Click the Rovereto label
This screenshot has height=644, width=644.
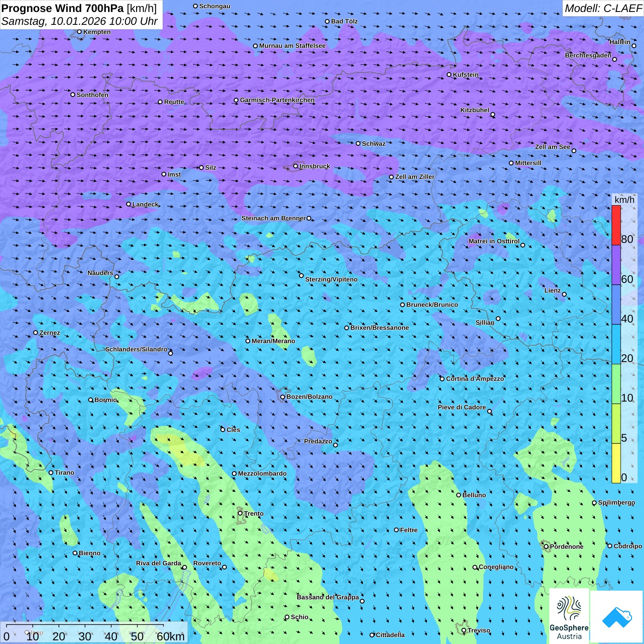click(x=207, y=563)
